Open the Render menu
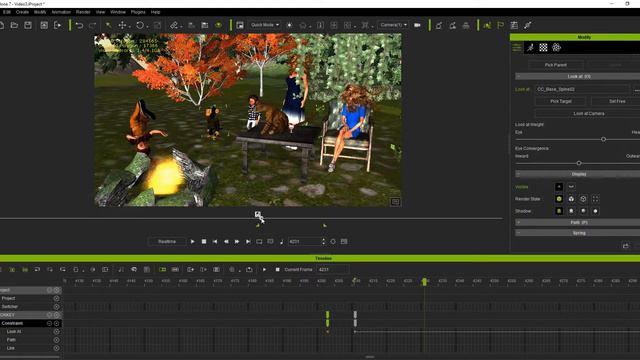Image resolution: width=640 pixels, height=360 pixels. point(83,12)
